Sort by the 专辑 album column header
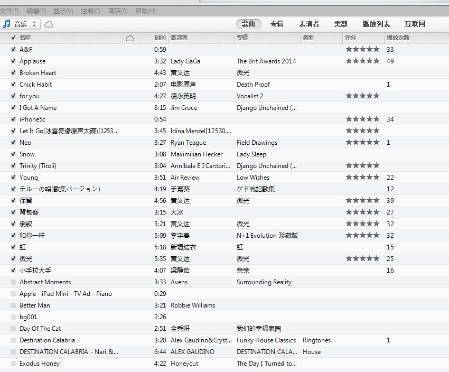Screen dimensions: 449x372 [x=242, y=37]
